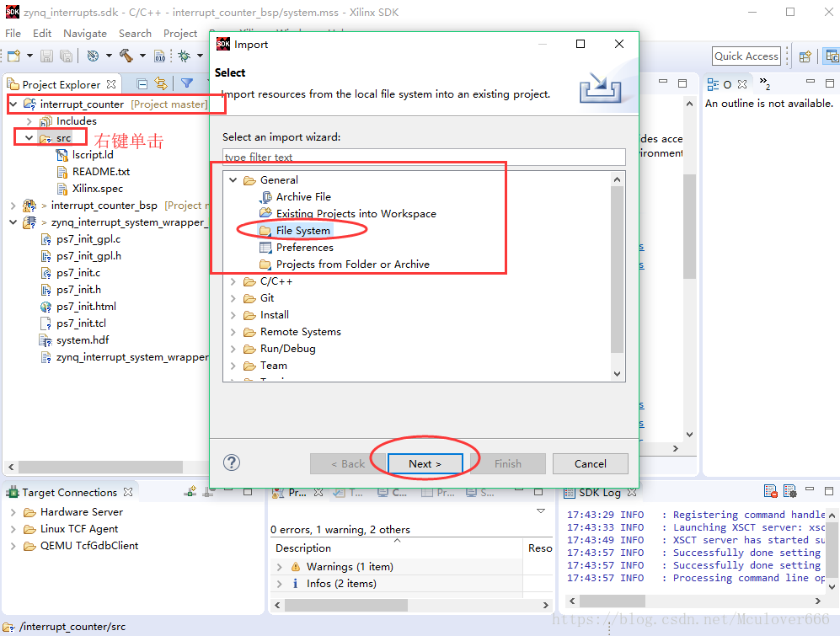Toggle Link with Editor in Project Explorer
The height and width of the screenshot is (636, 840).
(x=161, y=83)
